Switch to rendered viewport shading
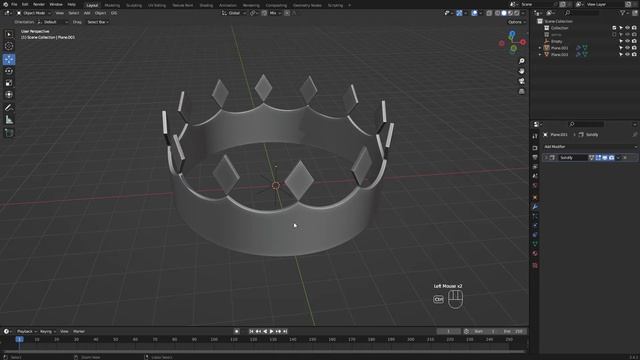Screen dimensions: 640x360 (x=517, y=13)
